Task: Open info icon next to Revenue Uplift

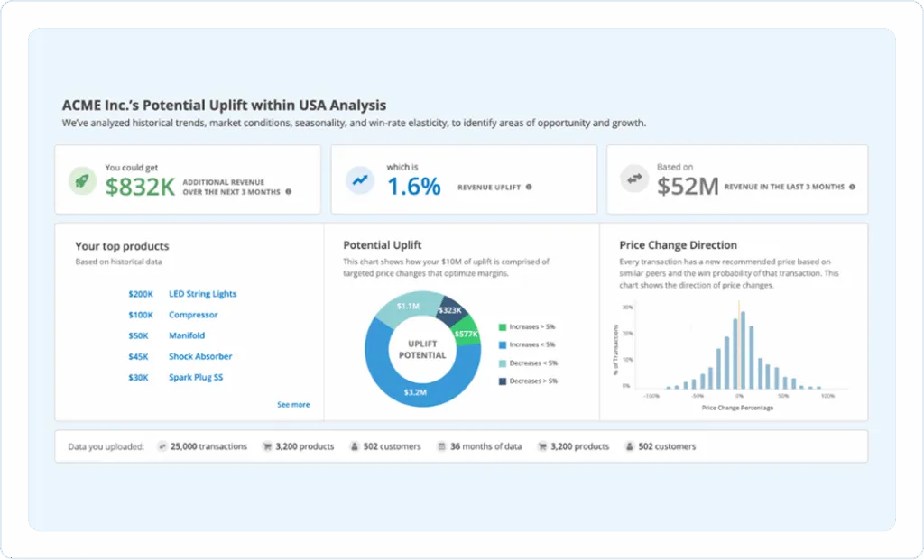Action: 529,187
